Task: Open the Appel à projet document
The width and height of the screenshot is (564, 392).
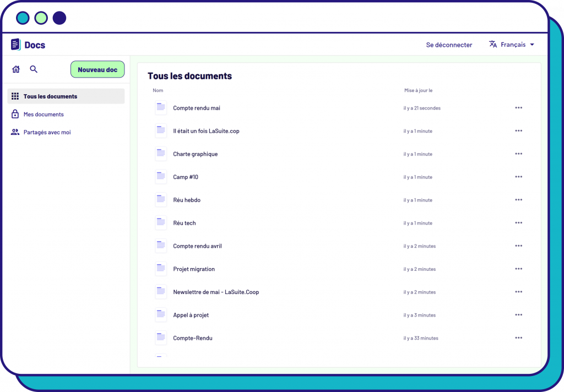Action: coord(191,315)
